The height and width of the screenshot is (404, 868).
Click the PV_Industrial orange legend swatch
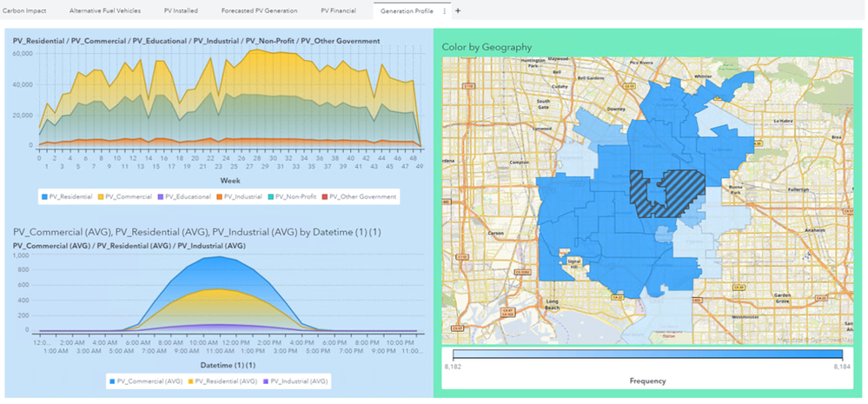coord(219,196)
